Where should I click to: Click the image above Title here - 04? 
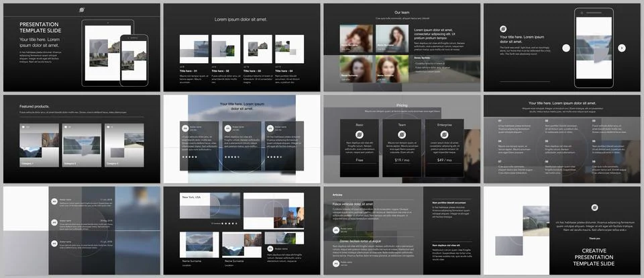pos(290,49)
